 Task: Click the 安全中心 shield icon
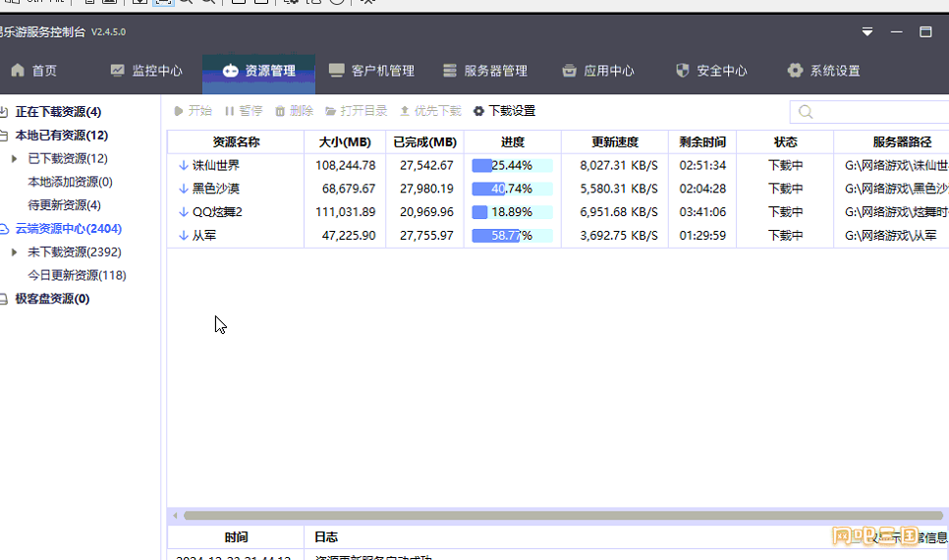point(682,70)
